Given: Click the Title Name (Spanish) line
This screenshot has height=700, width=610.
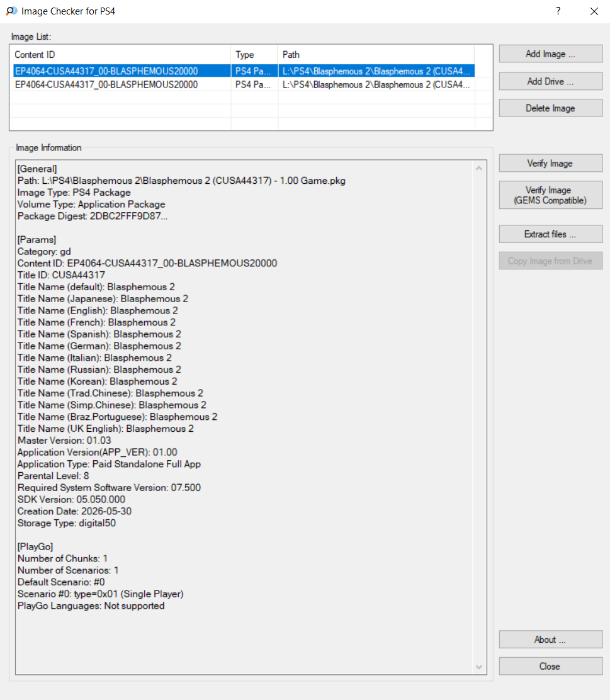Looking at the screenshot, I should coord(99,334).
